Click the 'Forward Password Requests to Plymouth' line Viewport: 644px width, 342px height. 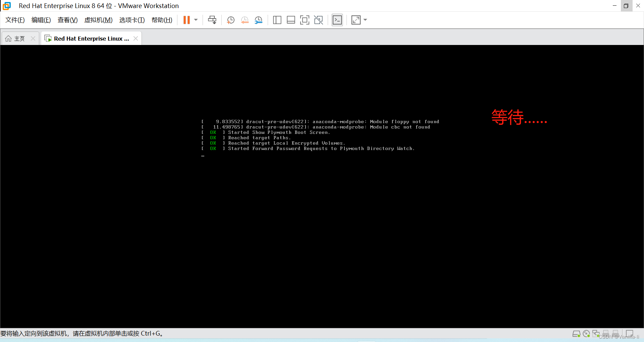(308, 148)
